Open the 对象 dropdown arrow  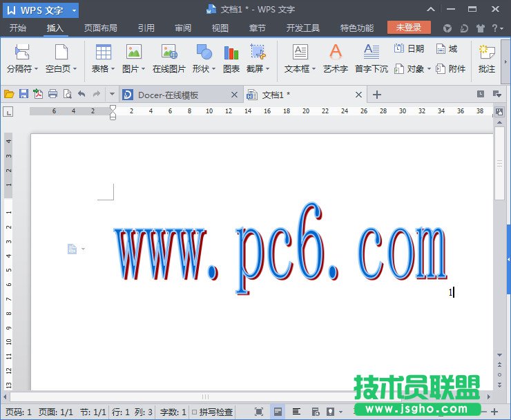click(429, 69)
